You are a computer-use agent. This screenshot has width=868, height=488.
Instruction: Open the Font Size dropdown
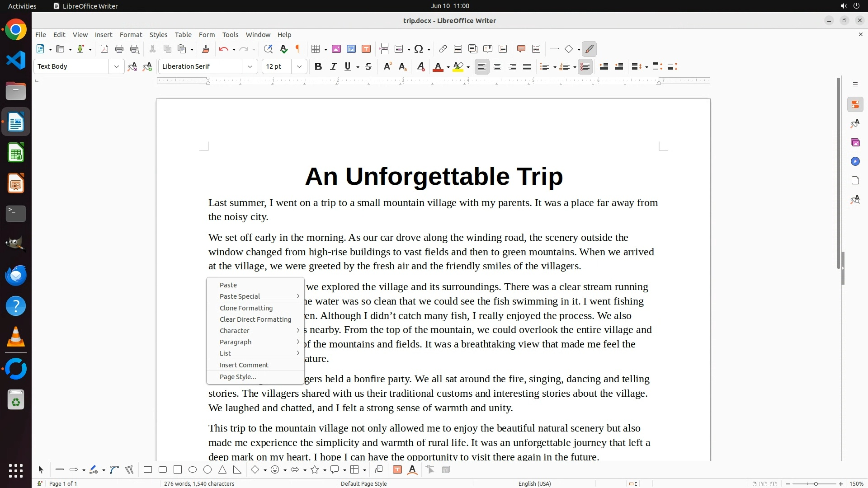click(299, 67)
